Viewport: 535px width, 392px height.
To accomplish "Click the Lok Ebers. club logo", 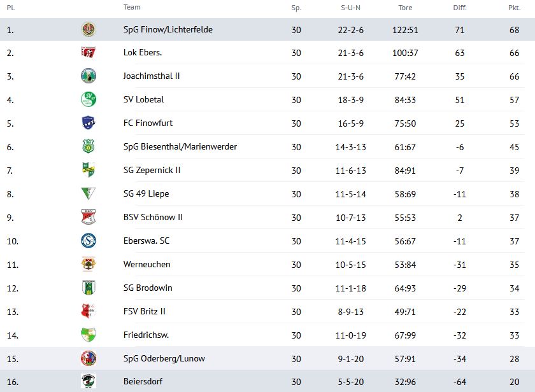I will click(x=89, y=52).
